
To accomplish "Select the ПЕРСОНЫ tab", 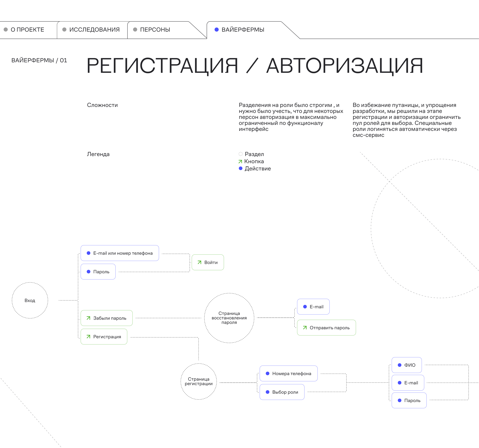I will (x=155, y=30).
